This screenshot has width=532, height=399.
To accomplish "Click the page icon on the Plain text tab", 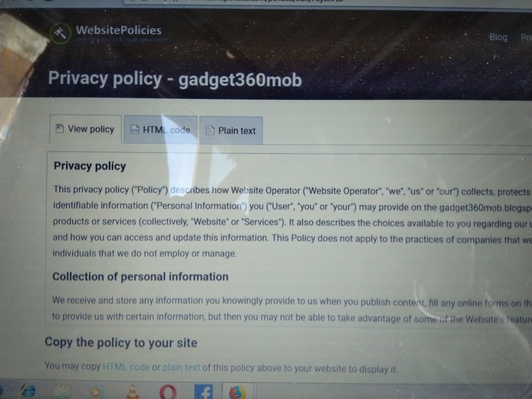I will click(x=210, y=130).
